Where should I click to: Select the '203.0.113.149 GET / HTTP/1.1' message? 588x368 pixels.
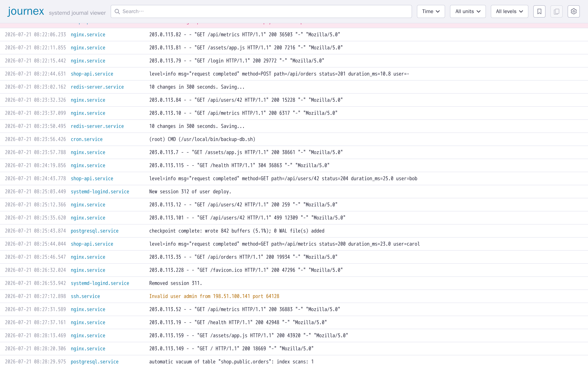coord(231,349)
